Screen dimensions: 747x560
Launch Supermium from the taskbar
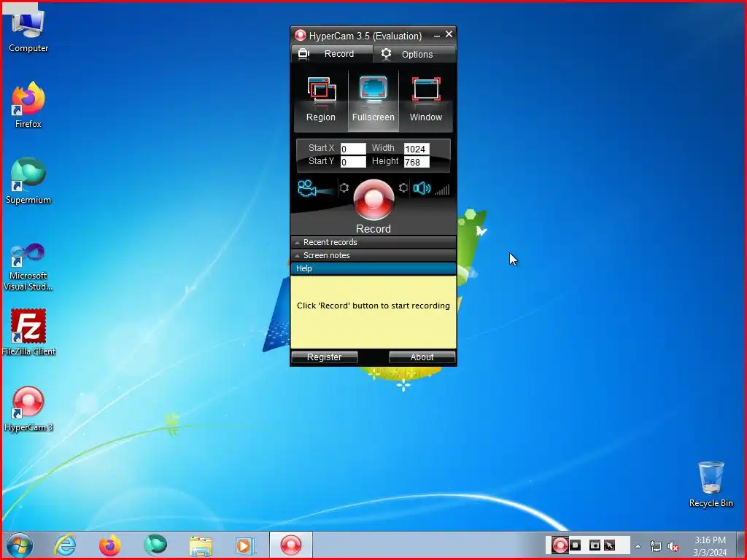pyautogui.click(x=155, y=545)
